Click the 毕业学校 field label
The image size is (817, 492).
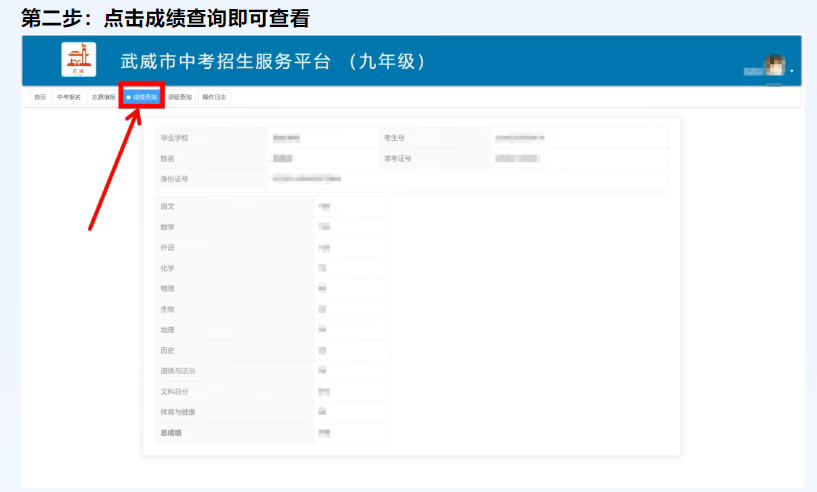[x=175, y=137]
